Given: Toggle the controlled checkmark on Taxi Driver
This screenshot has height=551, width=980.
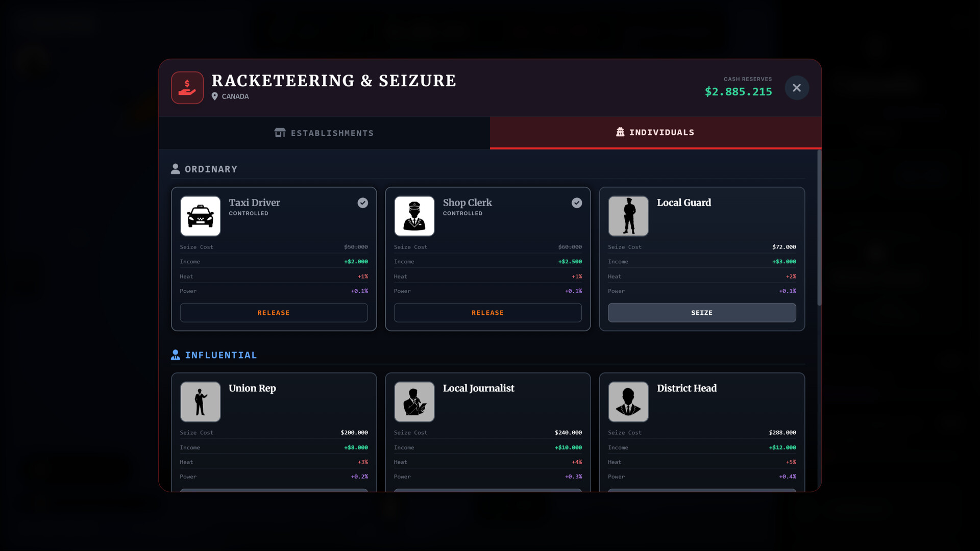Looking at the screenshot, I should 362,203.
